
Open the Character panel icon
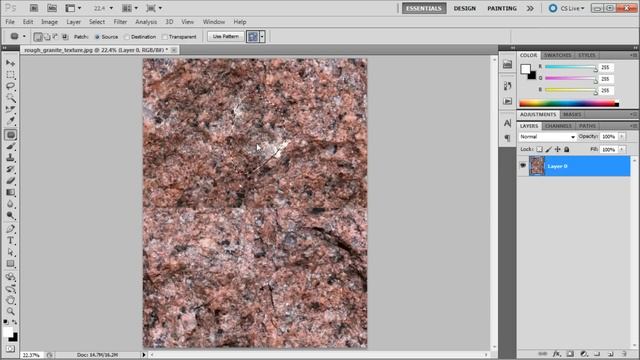(x=507, y=123)
